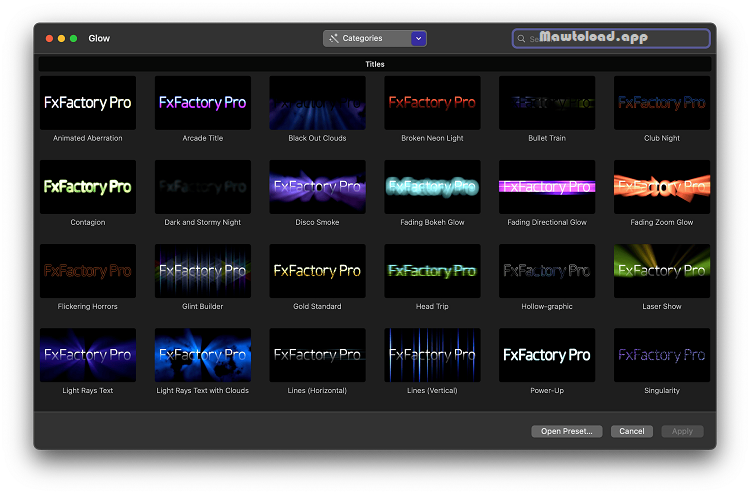This screenshot has height=494, width=750.
Task: Click the Titles section header
Action: click(375, 64)
